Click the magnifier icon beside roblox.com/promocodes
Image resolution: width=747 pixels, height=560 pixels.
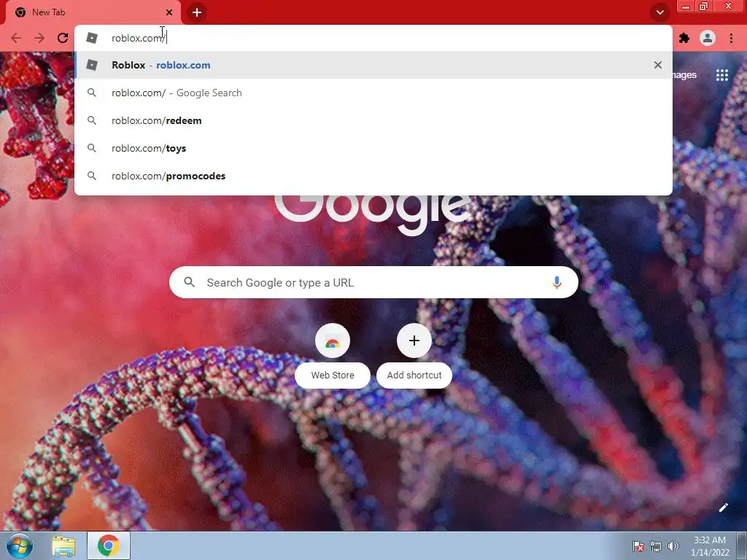tap(92, 176)
